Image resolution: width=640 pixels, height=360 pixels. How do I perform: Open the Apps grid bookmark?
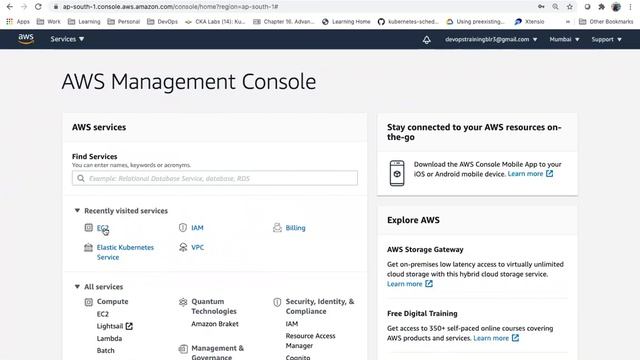pyautogui.click(x=18, y=22)
